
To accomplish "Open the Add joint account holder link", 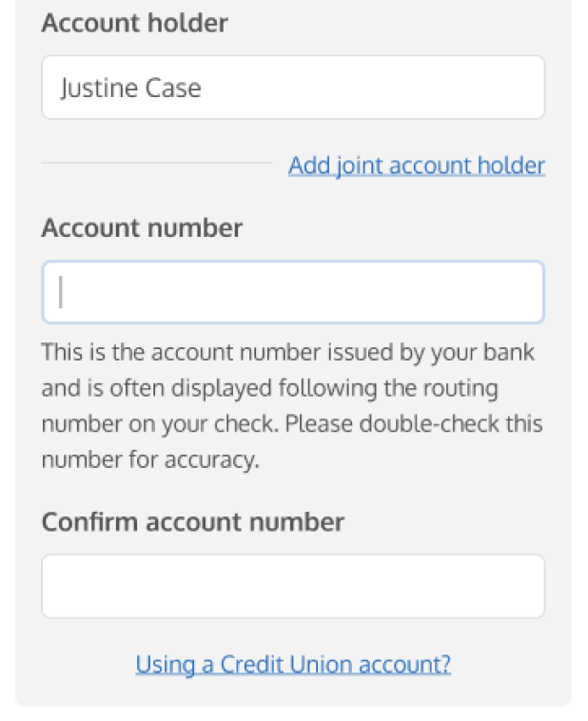I will click(x=416, y=166).
